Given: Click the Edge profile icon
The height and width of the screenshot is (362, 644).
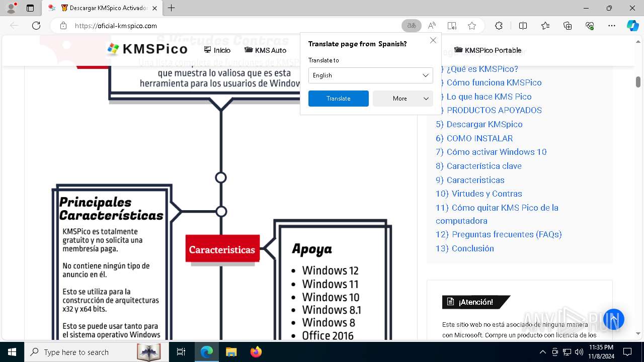Looking at the screenshot, I should (11, 8).
